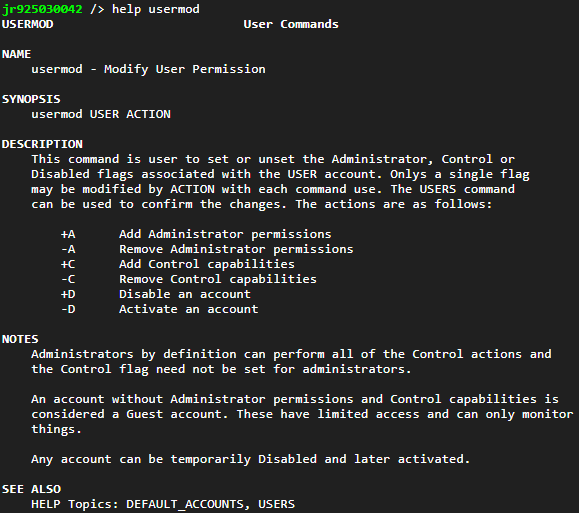This screenshot has width=579, height=513.
Task: Click 'Add Administrator permissions' description
Action: (x=225, y=234)
